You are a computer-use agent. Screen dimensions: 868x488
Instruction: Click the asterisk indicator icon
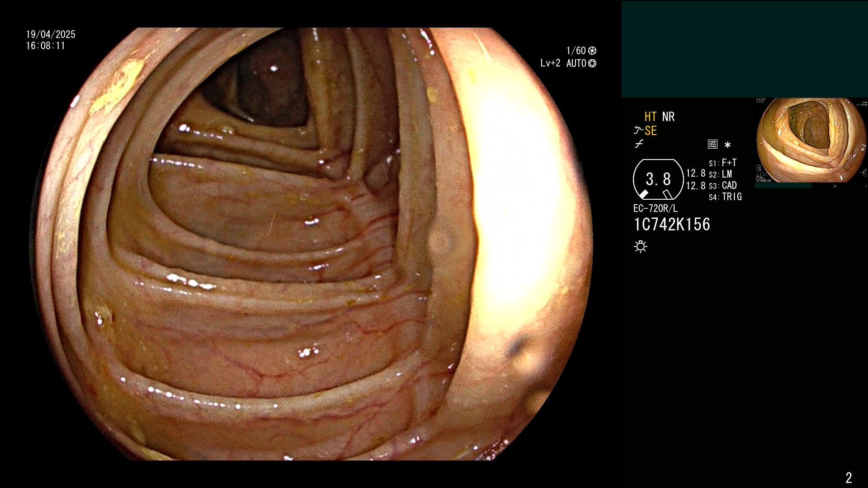click(x=727, y=145)
